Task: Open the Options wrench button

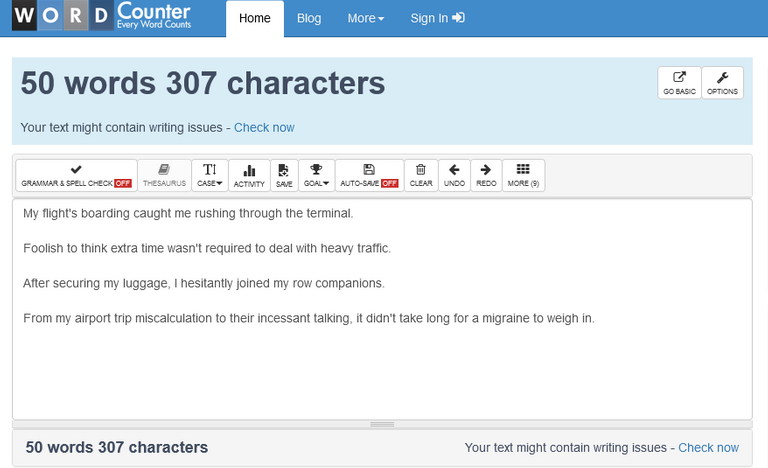Action: [722, 83]
